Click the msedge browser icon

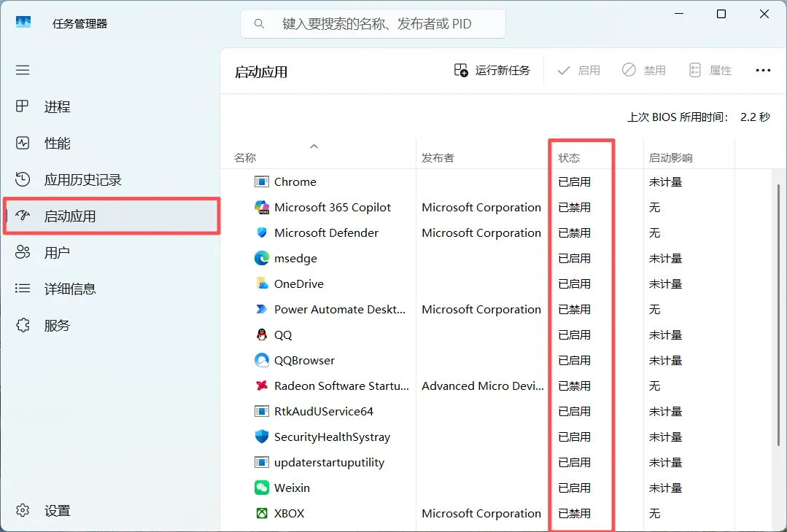tap(262, 258)
